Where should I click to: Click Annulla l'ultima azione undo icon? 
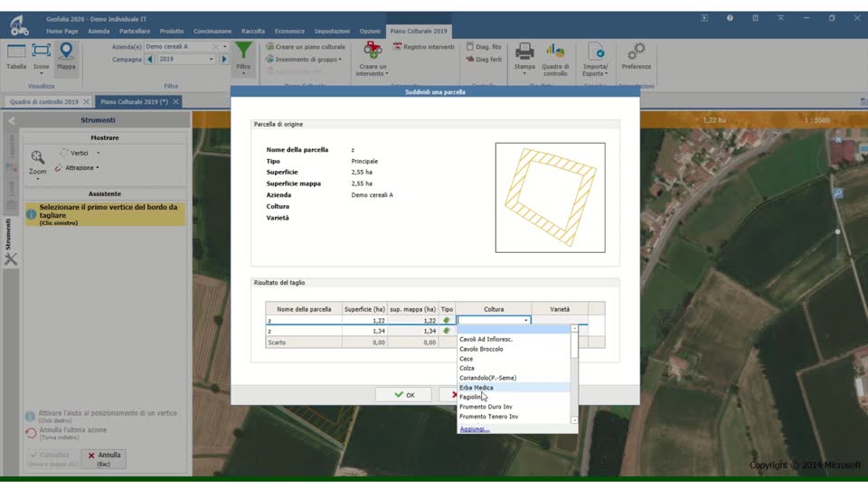coord(31,433)
